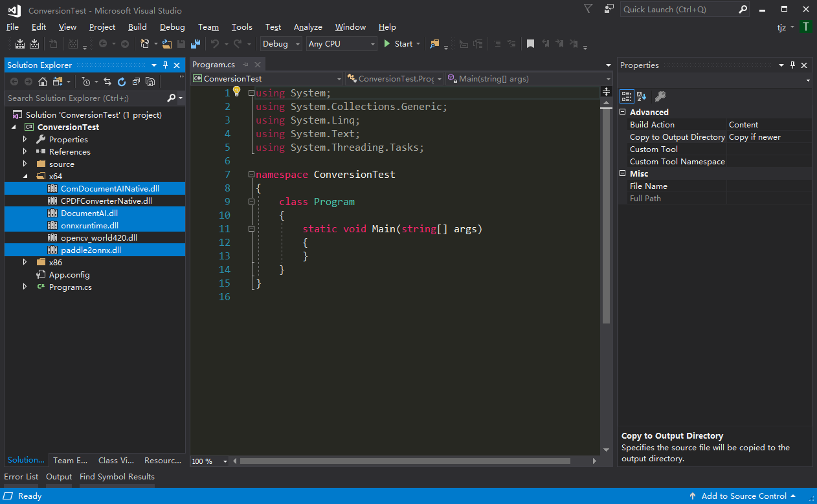Viewport: 817px width, 504px height.
Task: Click the Find in Files toolbar icon
Action: [x=434, y=44]
